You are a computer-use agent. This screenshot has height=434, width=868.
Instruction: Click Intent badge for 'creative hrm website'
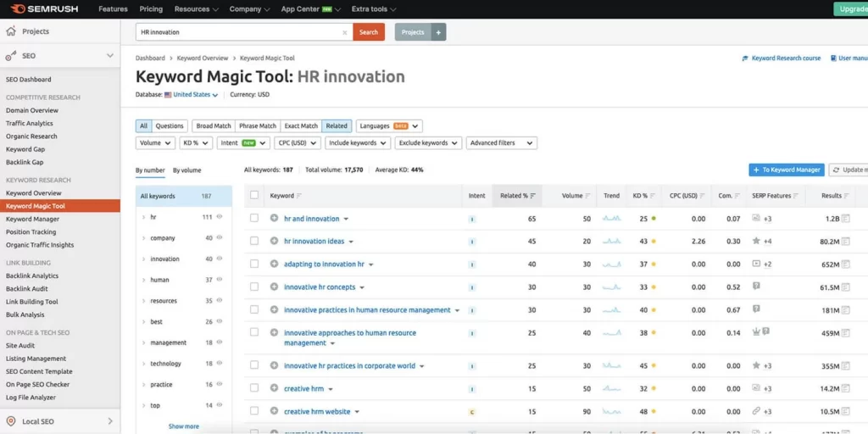471,412
